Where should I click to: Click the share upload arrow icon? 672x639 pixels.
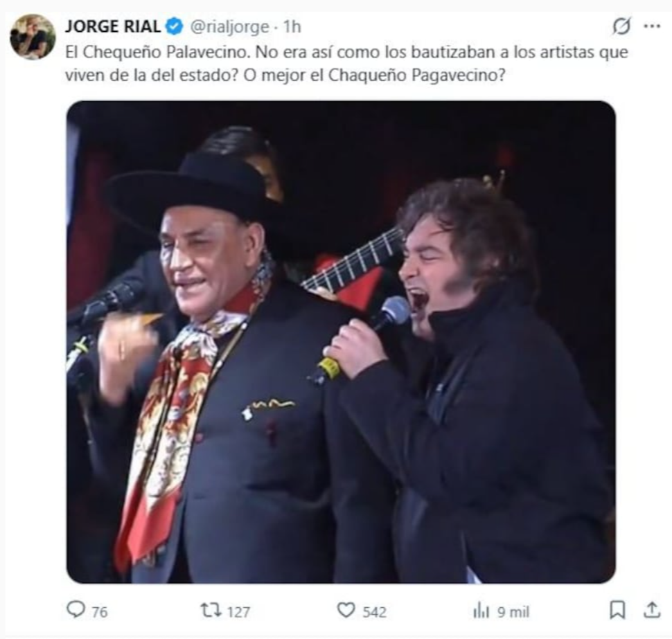point(652,610)
